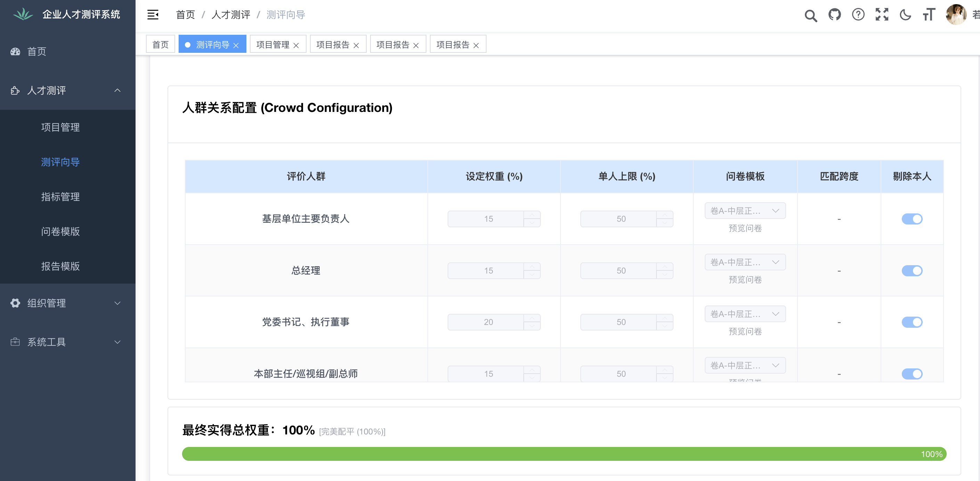The image size is (980, 481).
Task: Click the help question mark icon
Action: [x=858, y=15]
